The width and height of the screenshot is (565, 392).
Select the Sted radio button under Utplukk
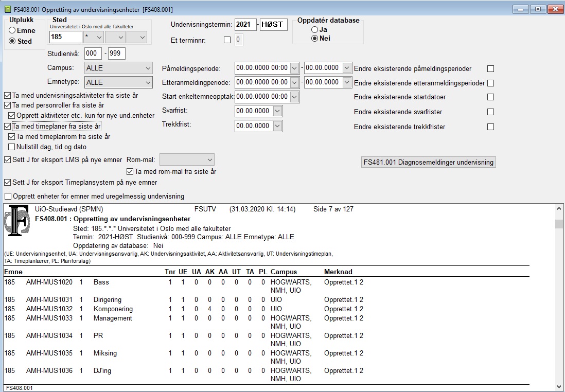tap(12, 41)
